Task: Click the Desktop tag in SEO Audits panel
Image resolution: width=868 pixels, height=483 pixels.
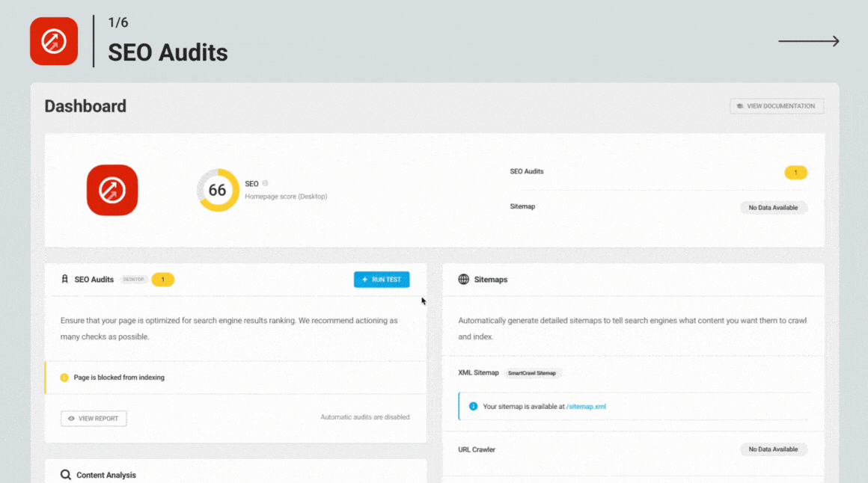Action: [x=133, y=280]
